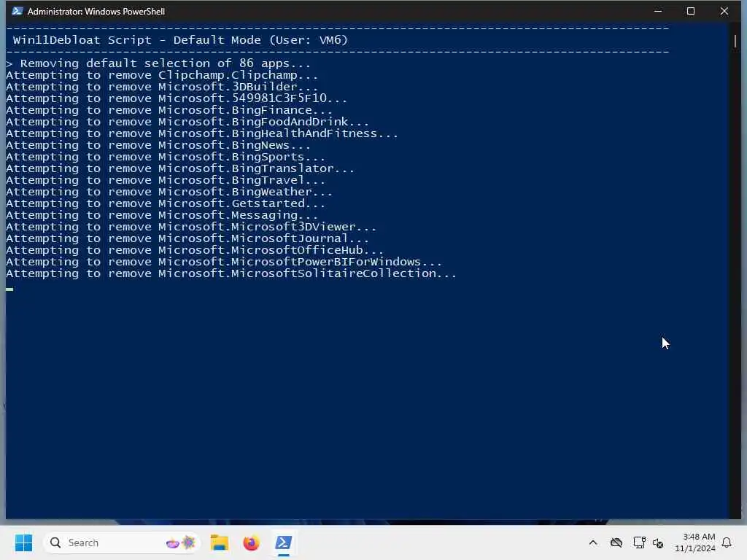
Task: Click the Microsoft.MicrosoftSolitaireCollection line
Action: tap(231, 273)
